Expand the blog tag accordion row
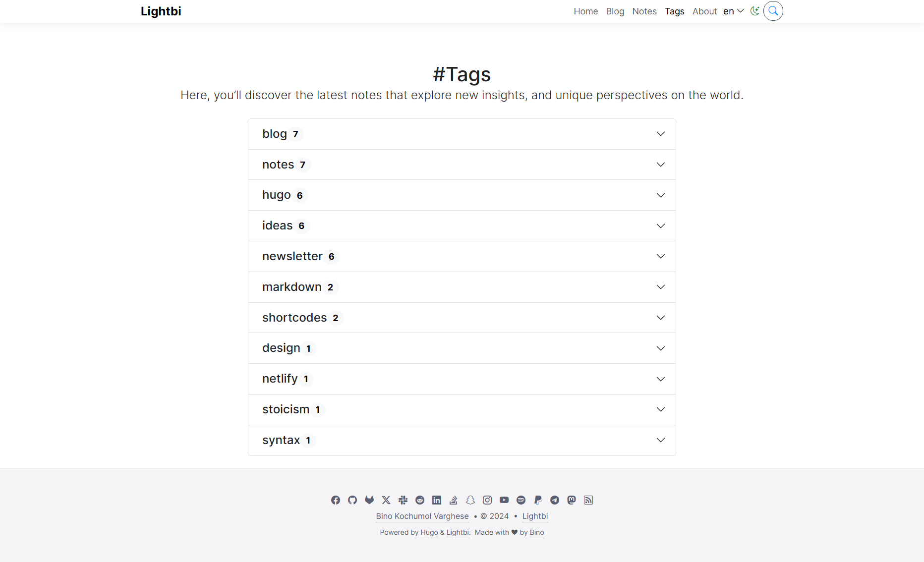924x562 pixels. (462, 134)
